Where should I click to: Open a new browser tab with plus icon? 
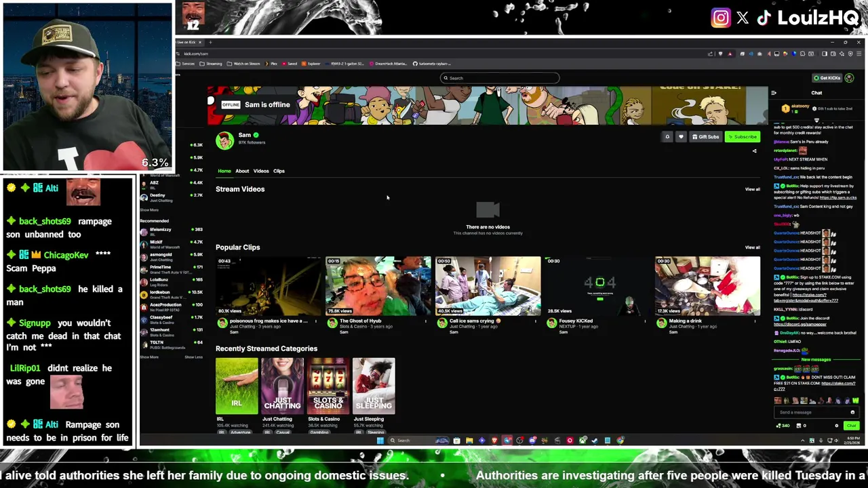point(210,42)
